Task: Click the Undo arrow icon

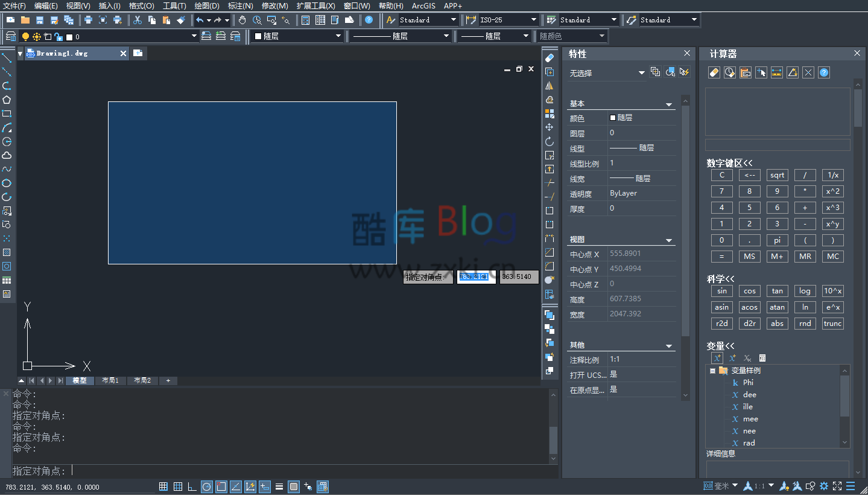Action: 200,20
